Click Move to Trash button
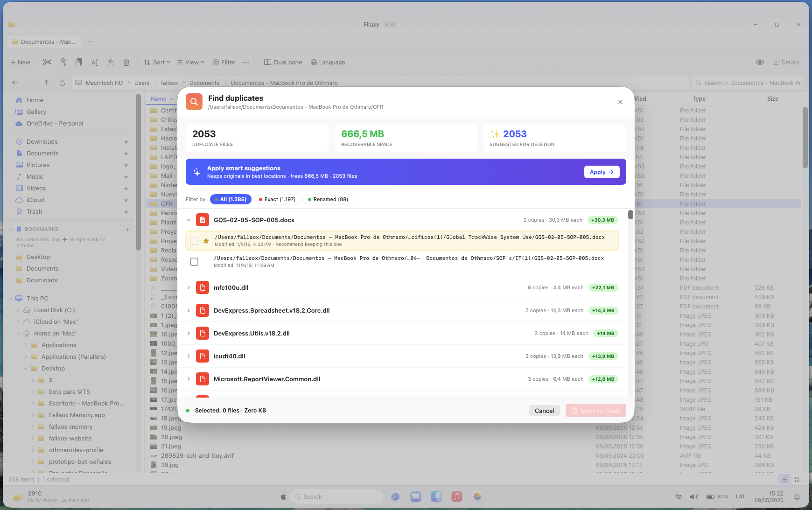Viewport: 812px width, 510px height. click(x=596, y=411)
